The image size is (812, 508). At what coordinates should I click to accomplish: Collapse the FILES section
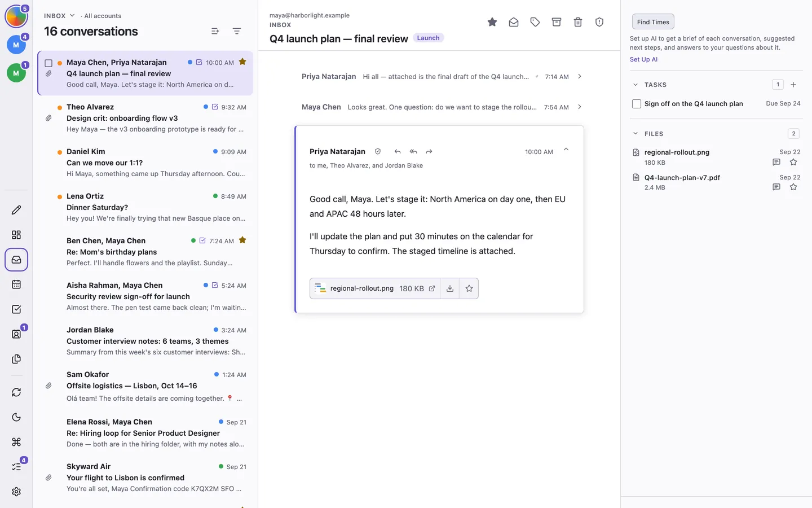(636, 134)
